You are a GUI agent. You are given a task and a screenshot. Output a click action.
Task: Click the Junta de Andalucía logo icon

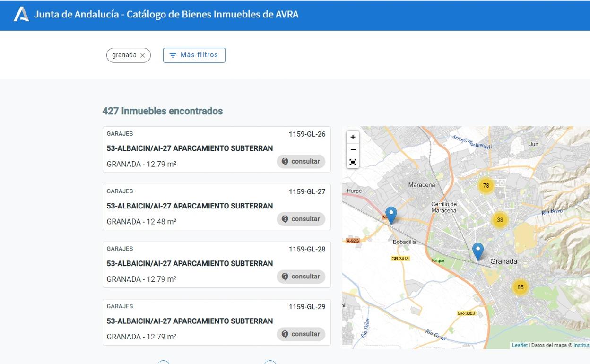19,14
